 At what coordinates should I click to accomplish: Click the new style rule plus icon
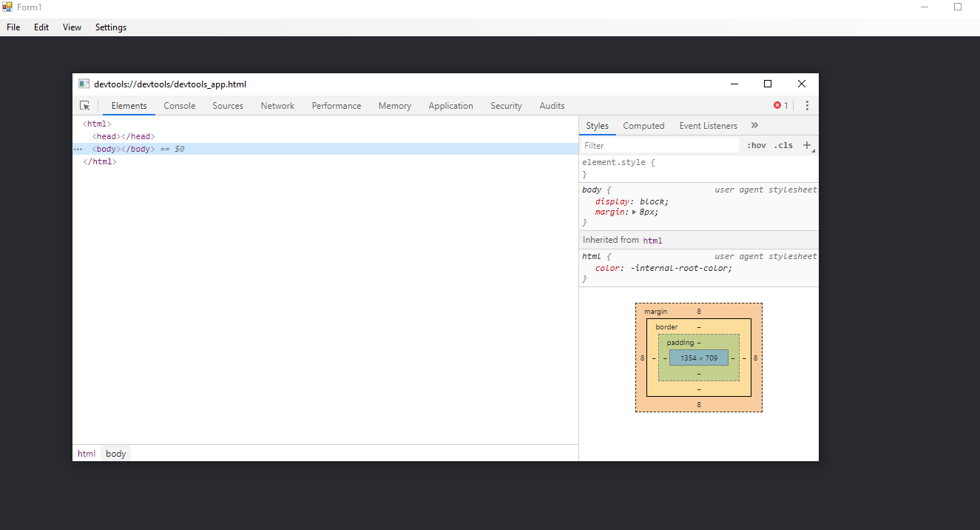click(807, 145)
